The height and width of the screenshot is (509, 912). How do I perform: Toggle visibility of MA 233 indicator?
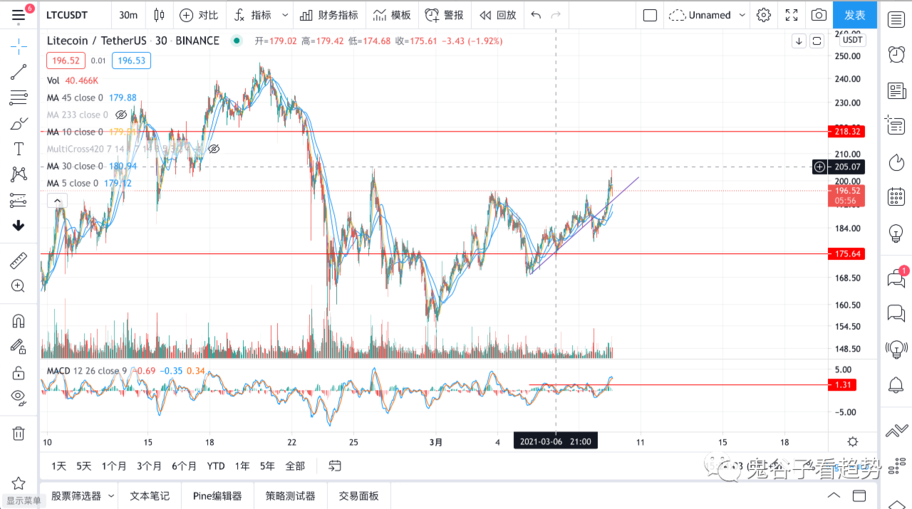121,115
